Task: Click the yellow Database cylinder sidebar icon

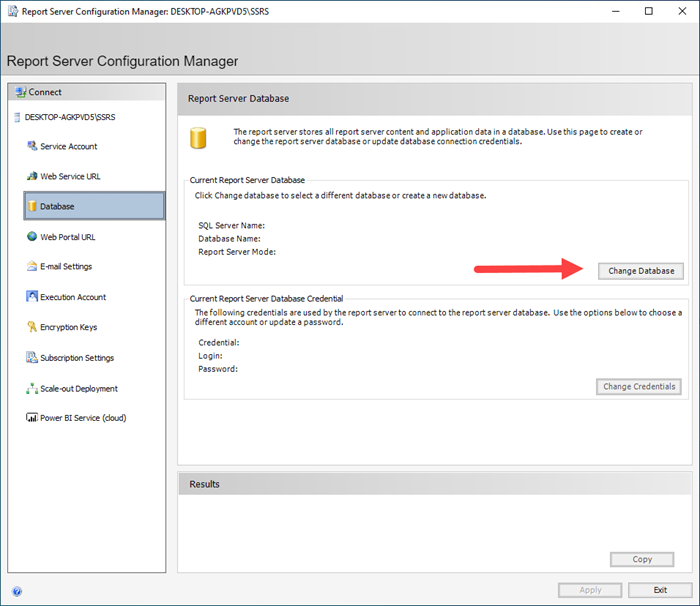Action: click(32, 206)
